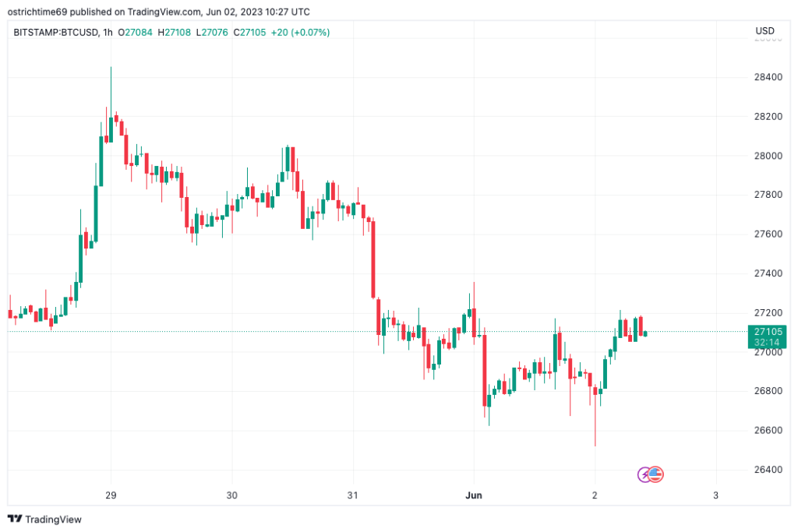Click the 29 date on time axis
This screenshot has height=532, width=798.
pyautogui.click(x=111, y=495)
